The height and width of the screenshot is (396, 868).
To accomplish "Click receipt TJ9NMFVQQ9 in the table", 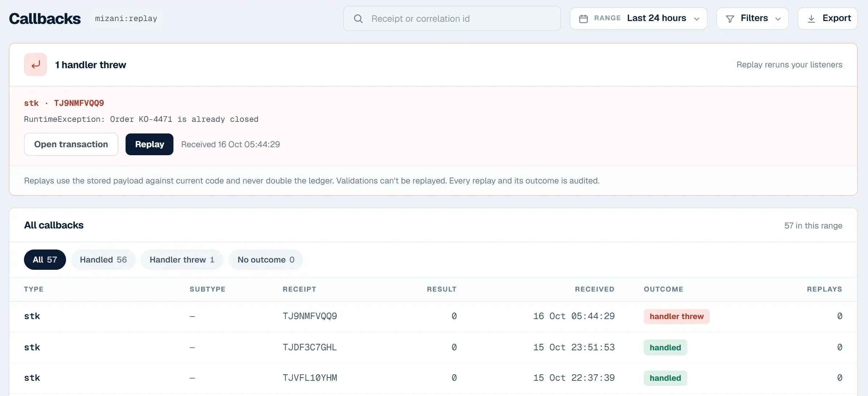I will click(x=310, y=316).
